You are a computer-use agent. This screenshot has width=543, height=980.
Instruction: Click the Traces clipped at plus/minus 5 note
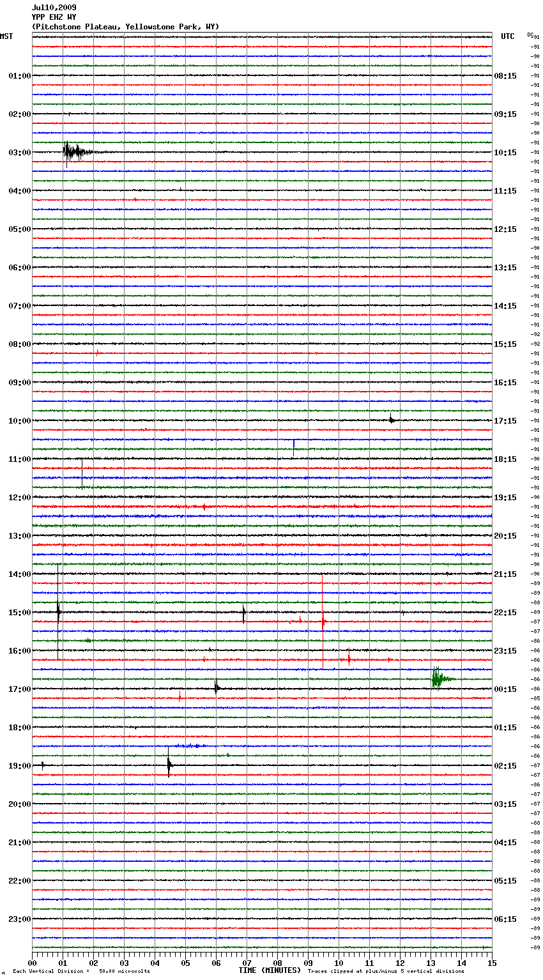click(386, 971)
